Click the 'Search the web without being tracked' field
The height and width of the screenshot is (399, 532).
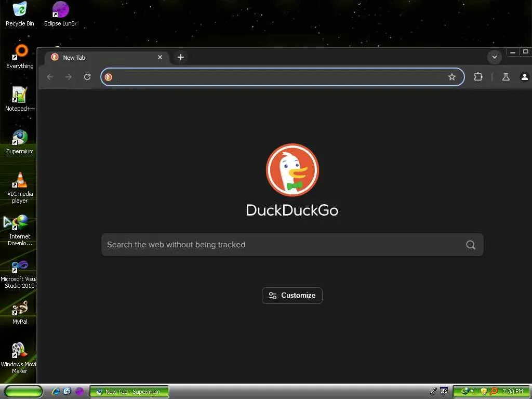[x=292, y=245]
